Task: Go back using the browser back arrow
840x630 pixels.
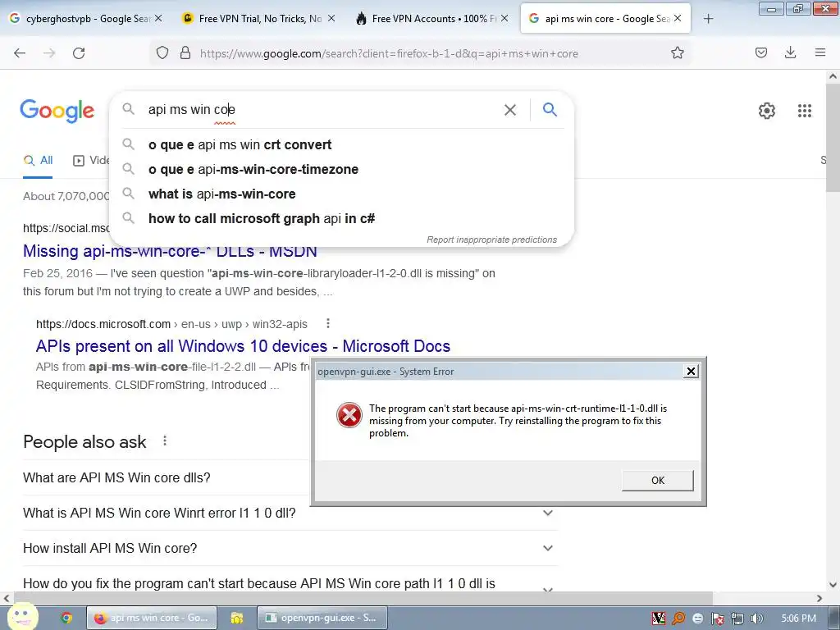Action: tap(20, 53)
